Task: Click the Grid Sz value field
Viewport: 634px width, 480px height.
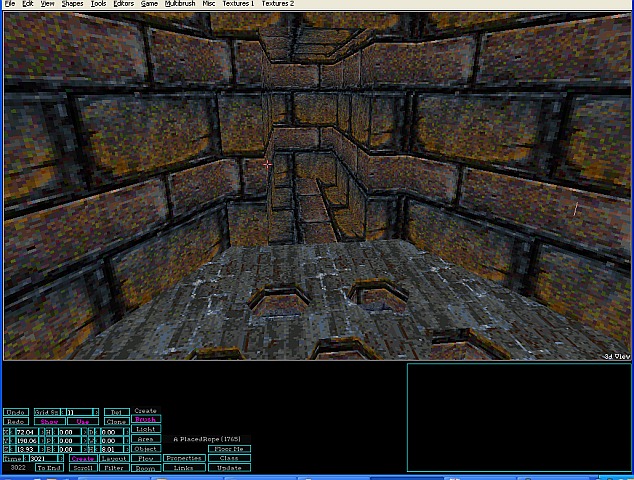Action: click(79, 412)
